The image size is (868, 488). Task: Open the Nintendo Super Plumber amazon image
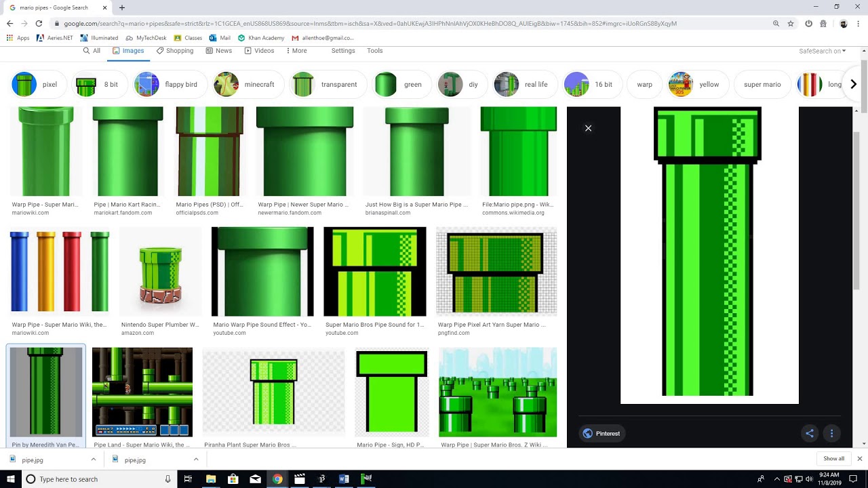pyautogui.click(x=161, y=272)
